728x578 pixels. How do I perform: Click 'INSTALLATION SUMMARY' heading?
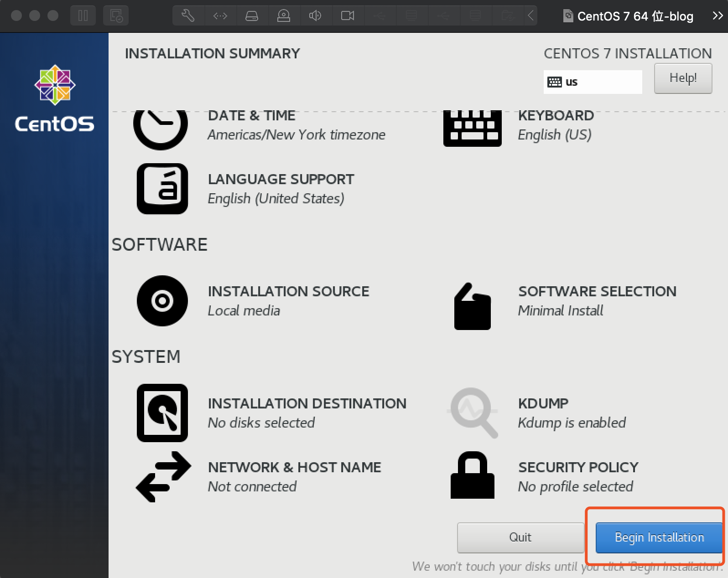213,53
